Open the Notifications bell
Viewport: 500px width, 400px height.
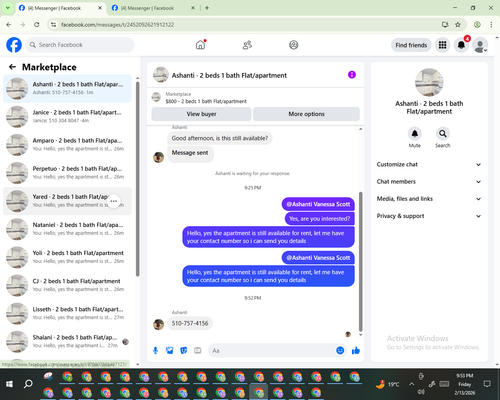click(x=461, y=45)
